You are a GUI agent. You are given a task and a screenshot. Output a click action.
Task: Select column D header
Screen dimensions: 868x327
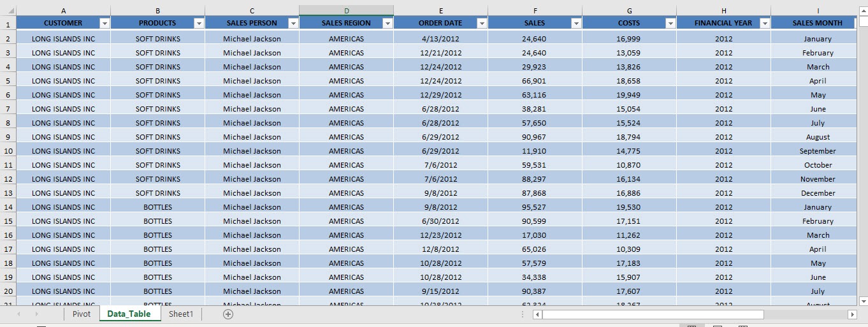pos(347,11)
